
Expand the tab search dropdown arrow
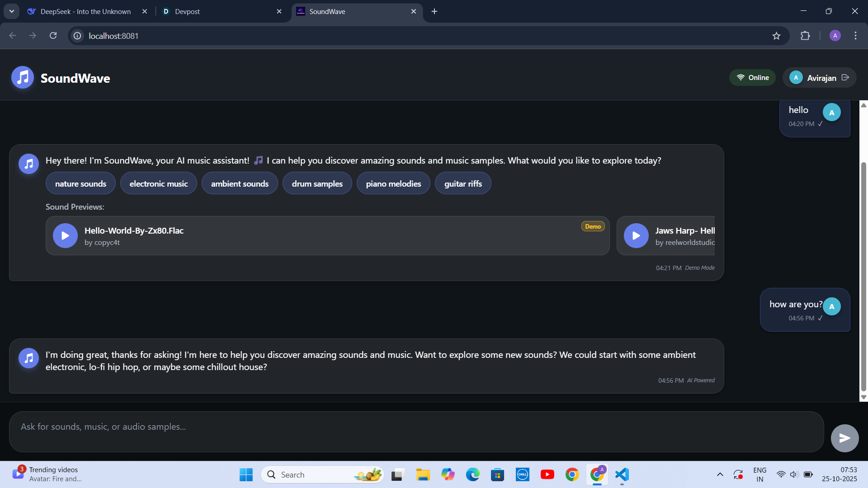point(12,11)
